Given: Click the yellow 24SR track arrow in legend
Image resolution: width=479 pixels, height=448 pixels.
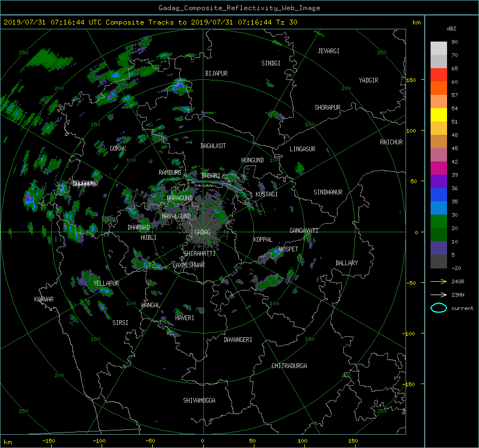Looking at the screenshot, I should 439,281.
